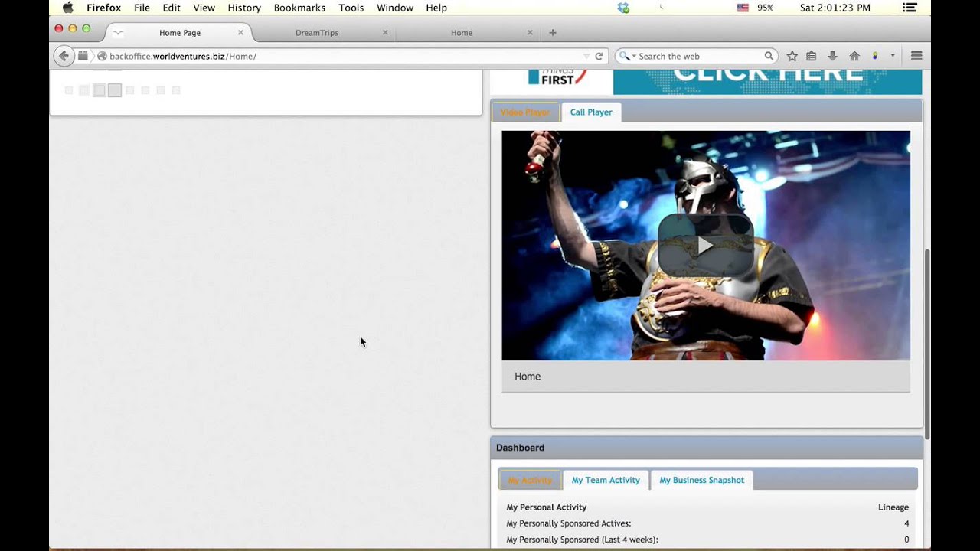Open the Bookmarks menu
Image resolution: width=980 pixels, height=551 pixels.
299,8
